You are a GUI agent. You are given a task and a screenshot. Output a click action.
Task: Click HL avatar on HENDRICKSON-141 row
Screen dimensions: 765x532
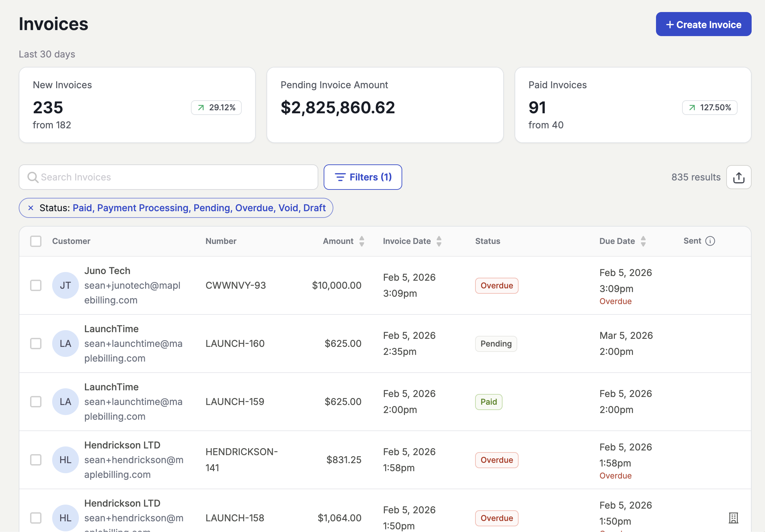[x=65, y=460]
